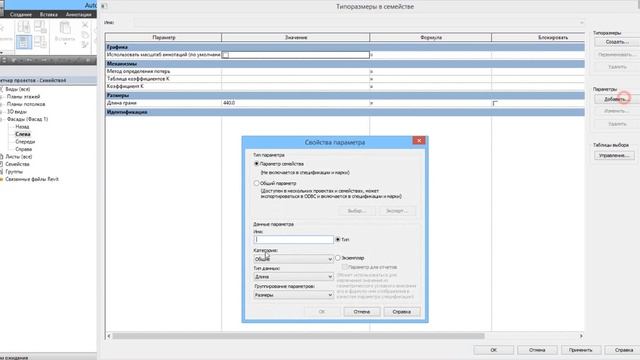The height and width of the screenshot is (360, 640).
Task: Click Отмена in the Типоразмеры в семействе dialog
Action: [x=537, y=350]
